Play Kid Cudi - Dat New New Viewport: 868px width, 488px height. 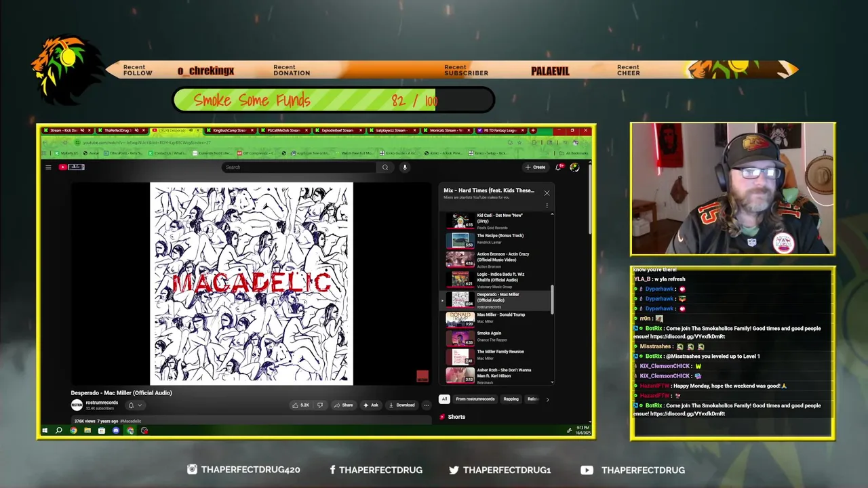[498, 222]
